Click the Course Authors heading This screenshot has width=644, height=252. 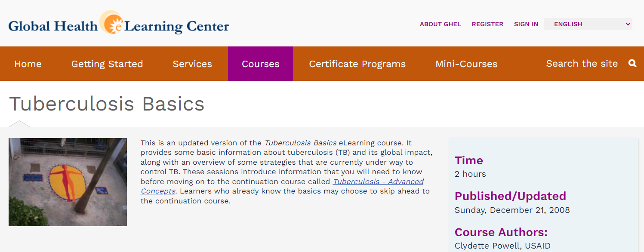coord(501,232)
